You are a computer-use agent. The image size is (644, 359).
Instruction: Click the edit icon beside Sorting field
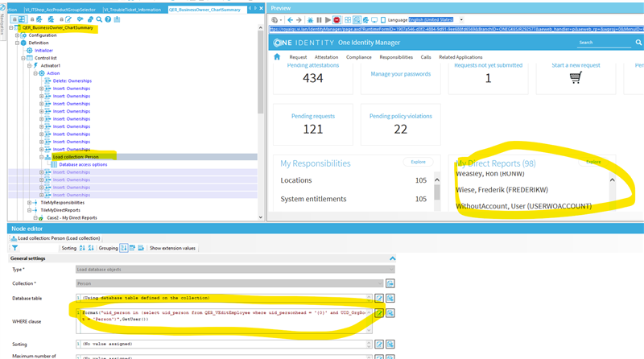click(x=379, y=345)
